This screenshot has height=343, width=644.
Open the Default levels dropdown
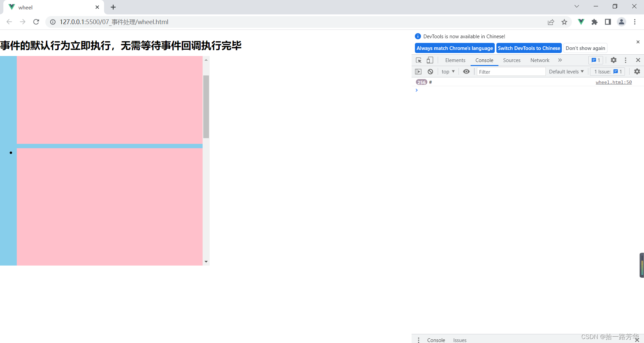coord(566,71)
